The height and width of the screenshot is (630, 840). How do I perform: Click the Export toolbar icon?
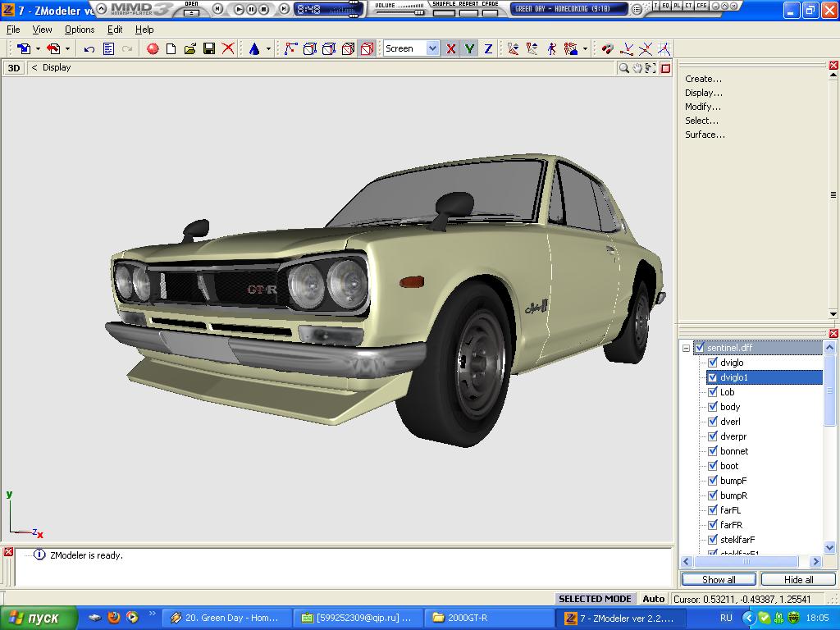pyautogui.click(x=53, y=48)
